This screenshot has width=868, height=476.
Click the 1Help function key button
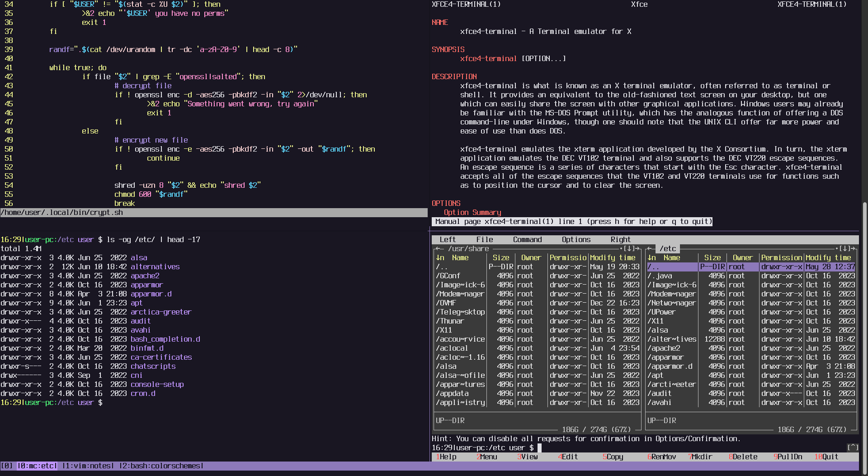point(446,457)
